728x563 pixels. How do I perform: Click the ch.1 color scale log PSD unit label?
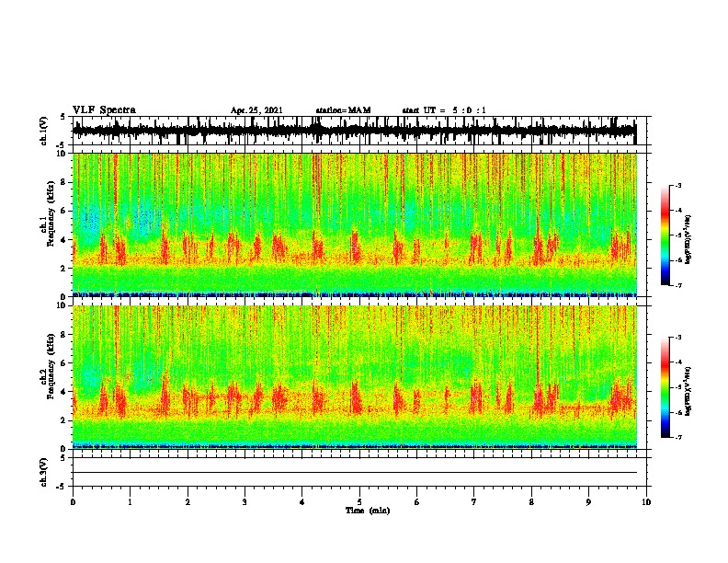pos(688,239)
